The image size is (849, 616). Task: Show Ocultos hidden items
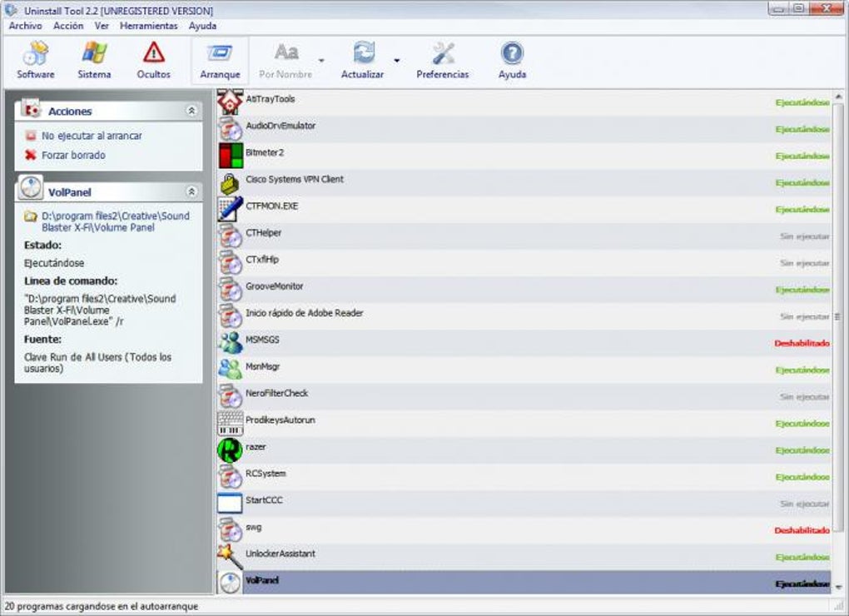tap(154, 61)
